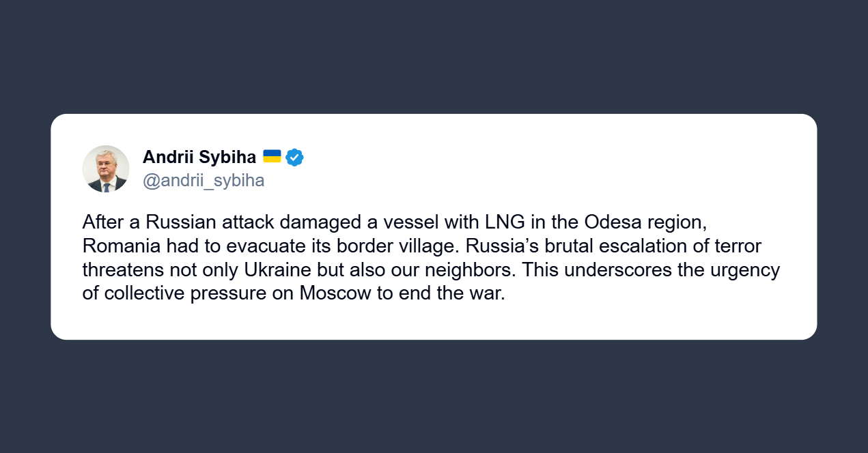Click the word "Ukraine" in the tweet body

tap(277, 270)
